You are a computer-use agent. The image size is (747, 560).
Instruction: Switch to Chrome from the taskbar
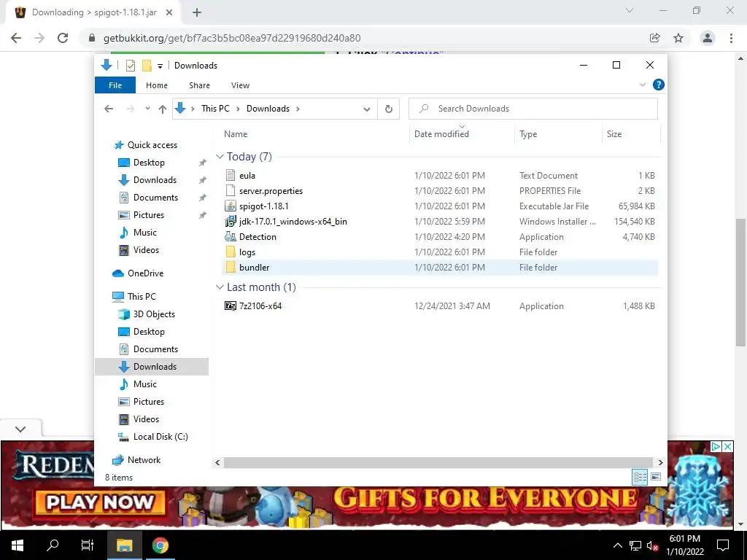click(160, 545)
